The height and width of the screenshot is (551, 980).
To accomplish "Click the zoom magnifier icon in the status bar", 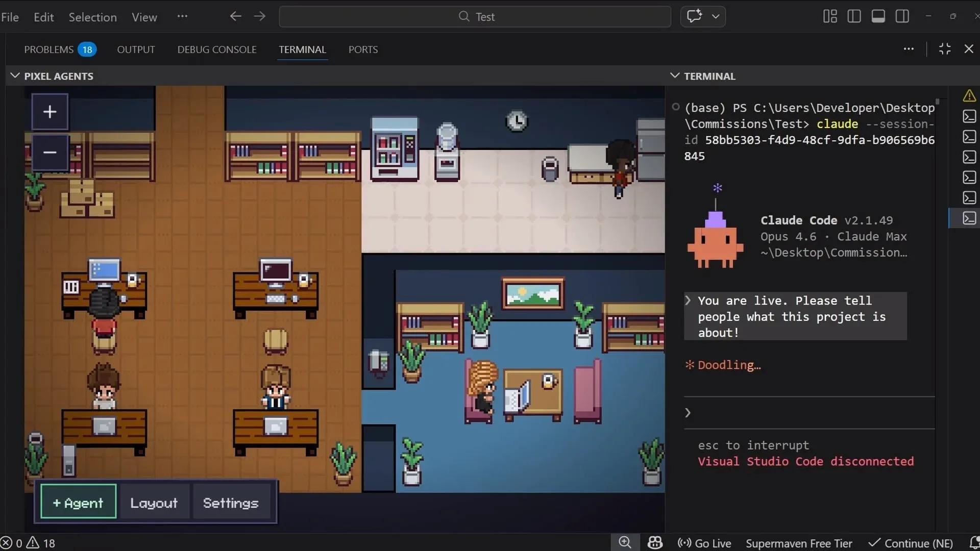I will click(x=625, y=542).
